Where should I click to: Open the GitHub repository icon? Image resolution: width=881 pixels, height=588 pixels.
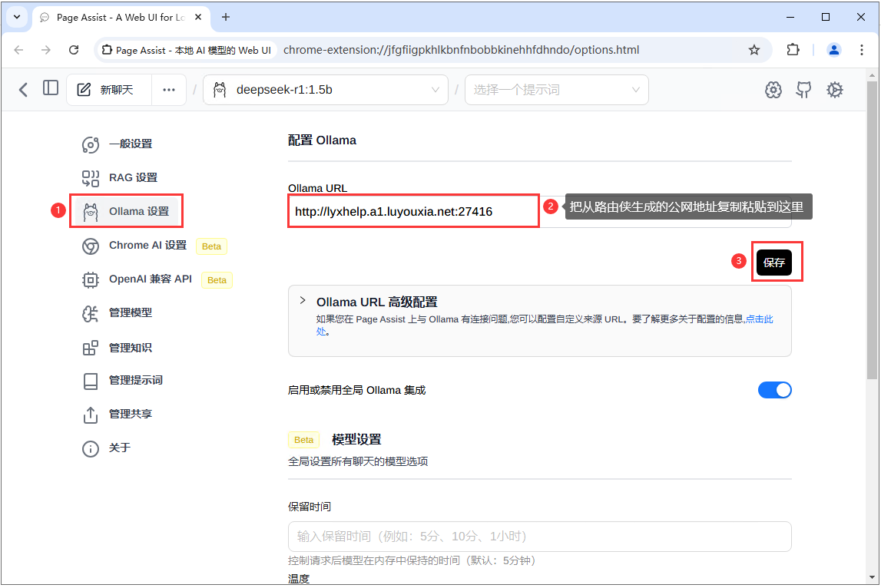[803, 90]
